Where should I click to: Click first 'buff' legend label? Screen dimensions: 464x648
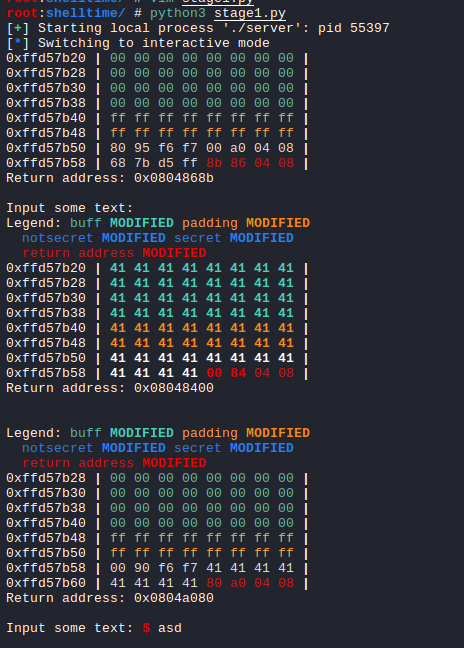tap(86, 223)
